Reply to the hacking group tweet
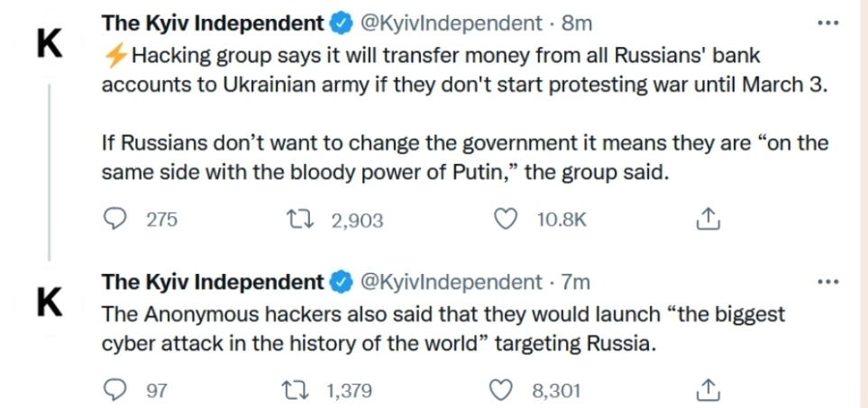Screen dimensions: 868x408 (x=114, y=220)
